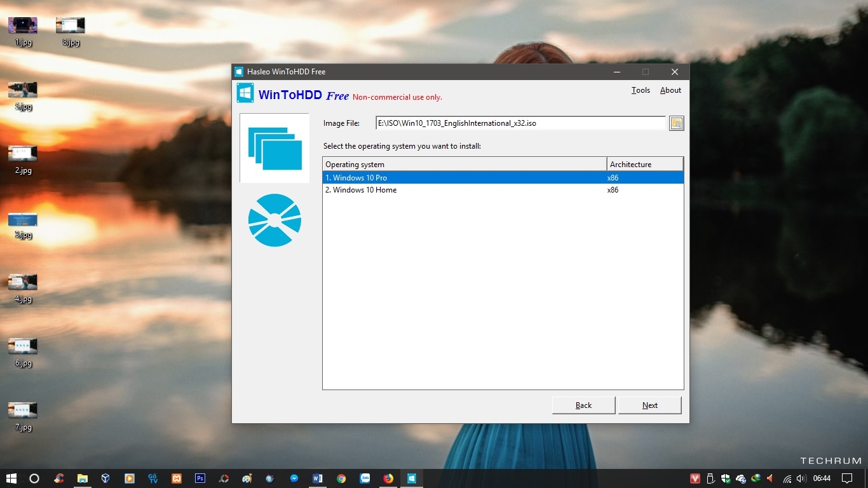This screenshot has height=488, width=868.
Task: Open the 1.jpg desktop file
Action: [x=23, y=32]
